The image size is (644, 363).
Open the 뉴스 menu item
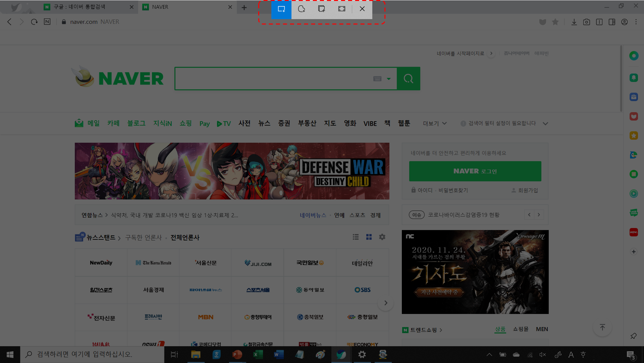tap(264, 123)
